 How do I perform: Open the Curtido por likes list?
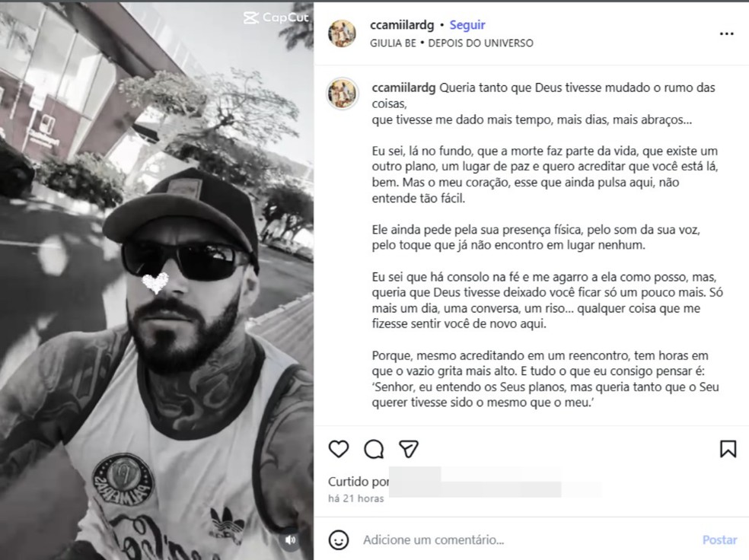(359, 482)
